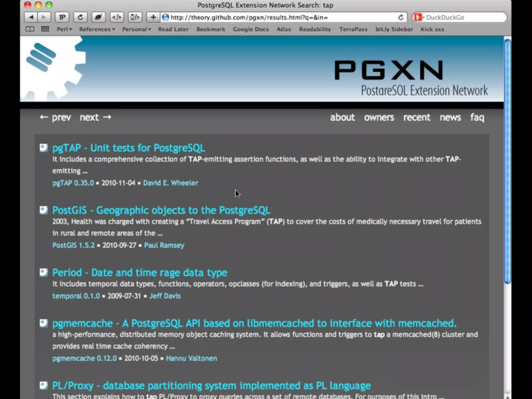Click the toolbar reload arrow button
Viewport: 532px width, 399px height.
(x=80, y=17)
